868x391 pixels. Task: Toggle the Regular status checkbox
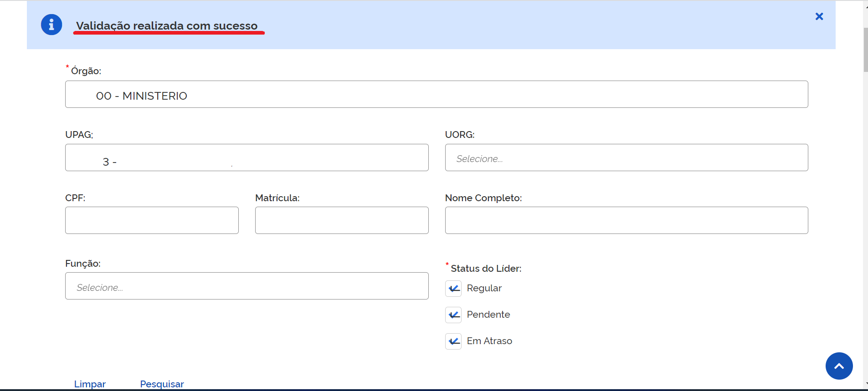click(453, 289)
